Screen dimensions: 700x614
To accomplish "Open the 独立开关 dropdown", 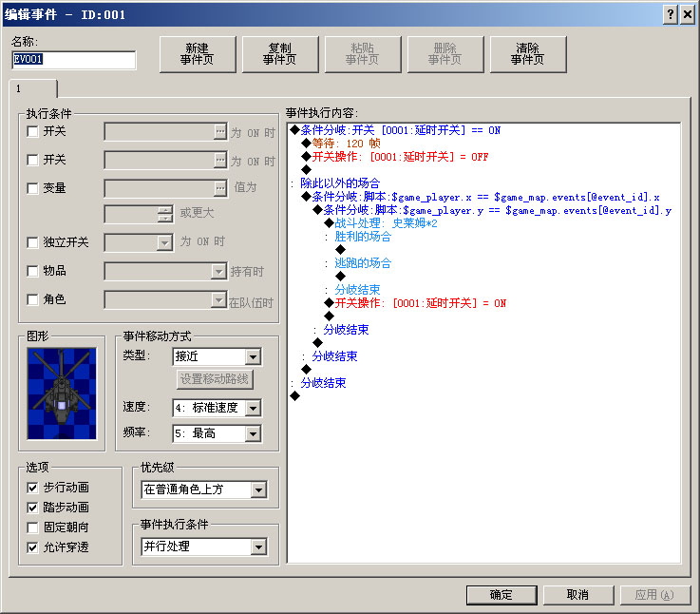I will pos(164,242).
